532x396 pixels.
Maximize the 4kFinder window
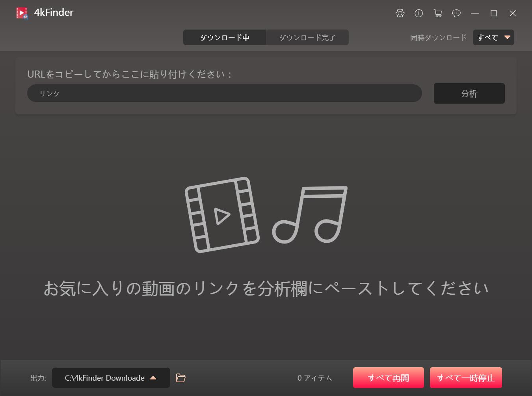[x=494, y=13]
